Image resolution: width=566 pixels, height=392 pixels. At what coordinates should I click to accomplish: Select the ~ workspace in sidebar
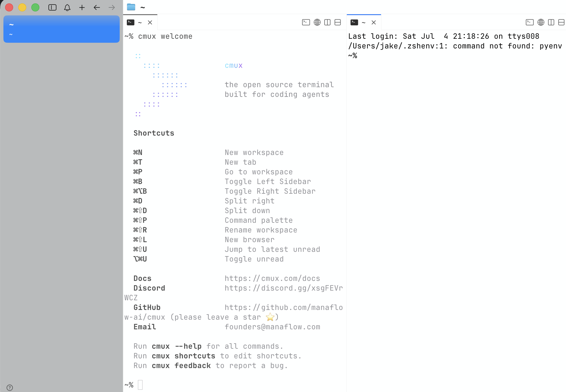62,29
